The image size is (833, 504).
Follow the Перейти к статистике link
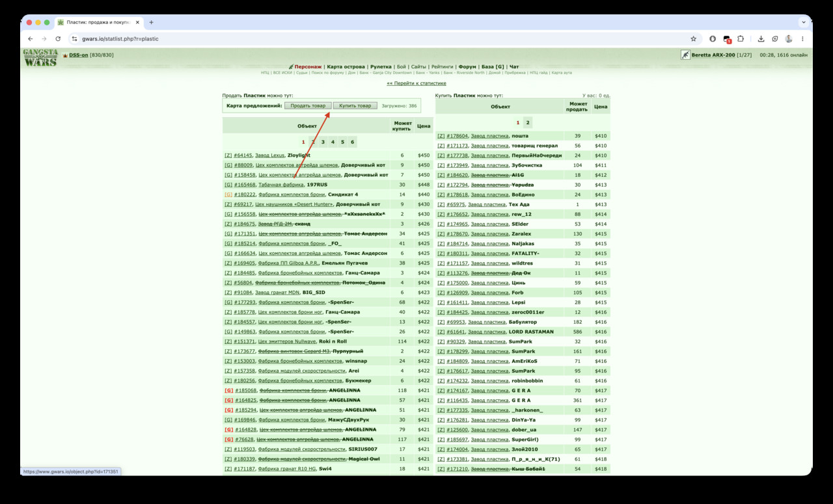[x=416, y=83]
